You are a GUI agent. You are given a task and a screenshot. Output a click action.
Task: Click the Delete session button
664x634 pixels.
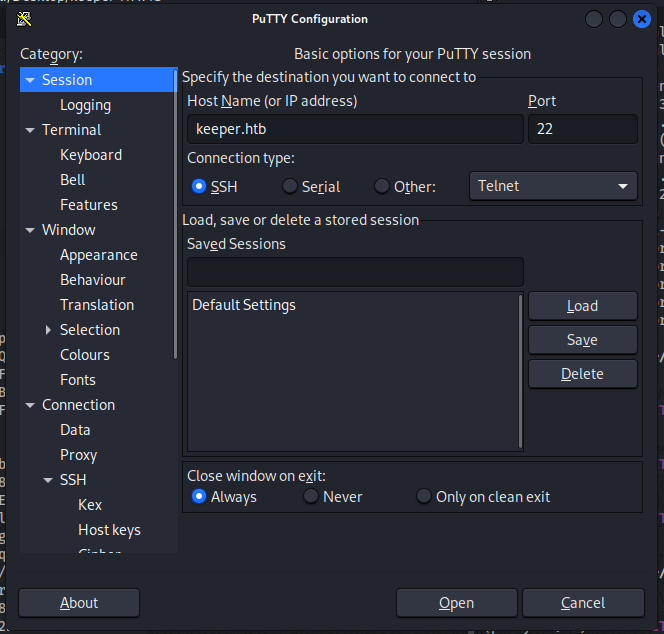583,374
